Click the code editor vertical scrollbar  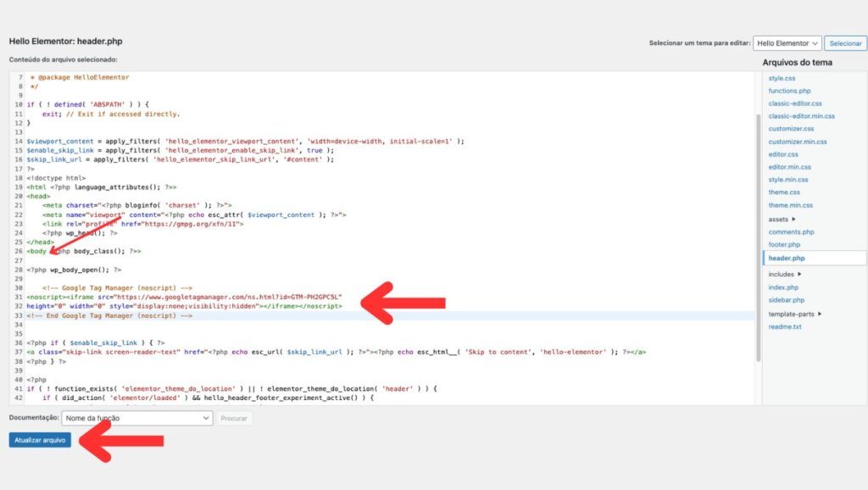pos(758,237)
